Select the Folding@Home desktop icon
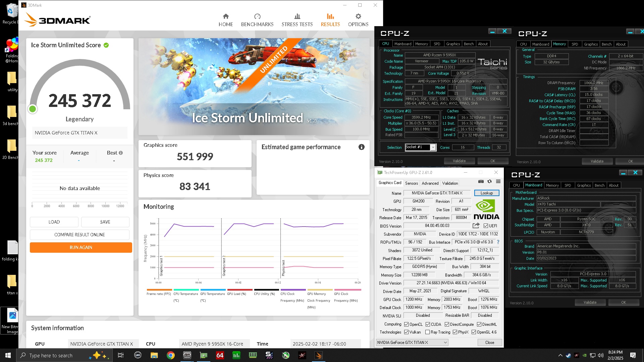Viewport: 644px width, 362px height. tap(11, 50)
